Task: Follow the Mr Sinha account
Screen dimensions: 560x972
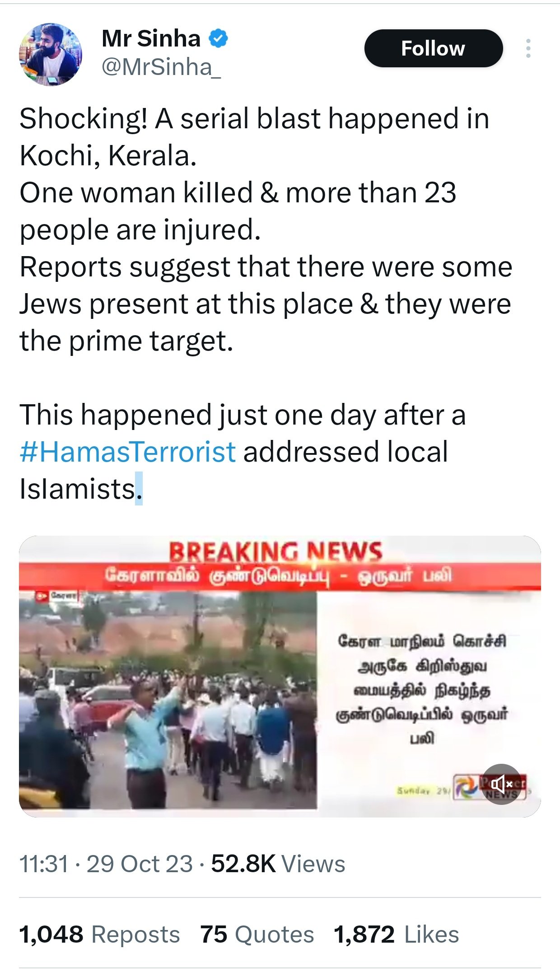Action: pos(433,48)
